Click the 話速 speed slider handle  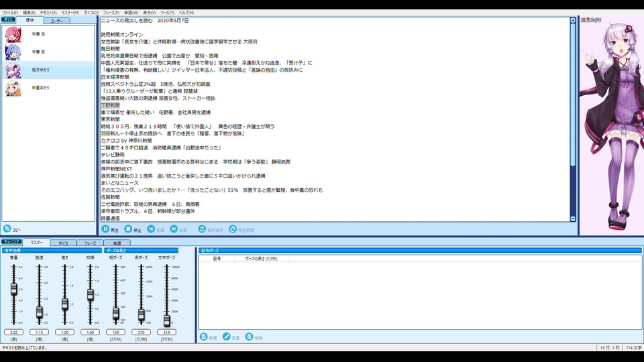coord(39,312)
